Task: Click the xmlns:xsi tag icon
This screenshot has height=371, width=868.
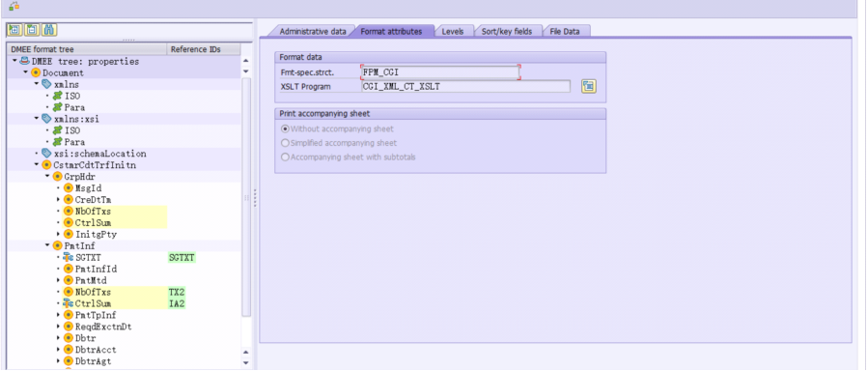Action: click(46, 119)
